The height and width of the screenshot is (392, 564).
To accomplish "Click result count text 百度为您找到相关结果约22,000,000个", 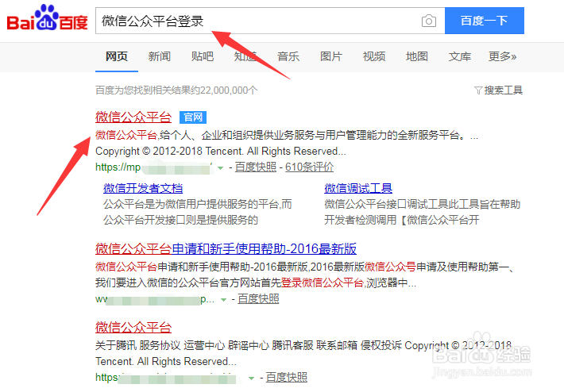I will pyautogui.click(x=176, y=90).
